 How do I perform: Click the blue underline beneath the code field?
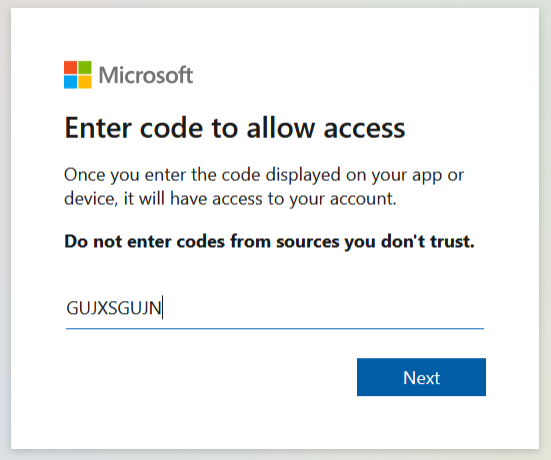[x=275, y=329]
